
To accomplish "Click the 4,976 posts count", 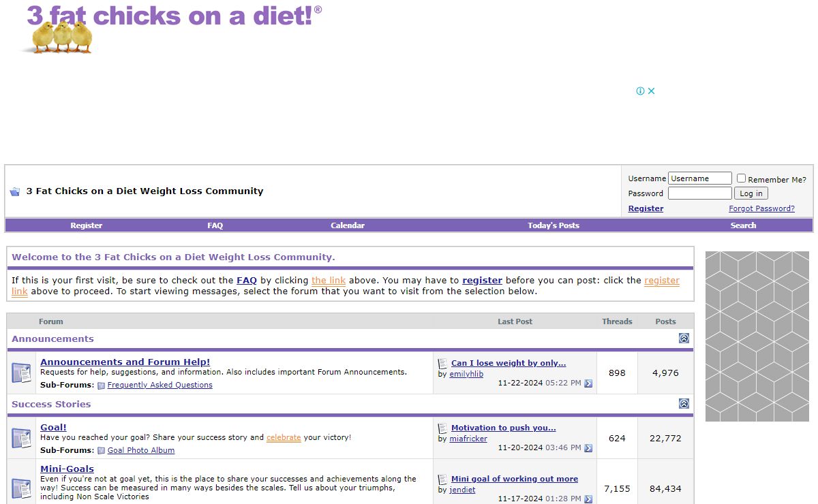I will coord(665,373).
